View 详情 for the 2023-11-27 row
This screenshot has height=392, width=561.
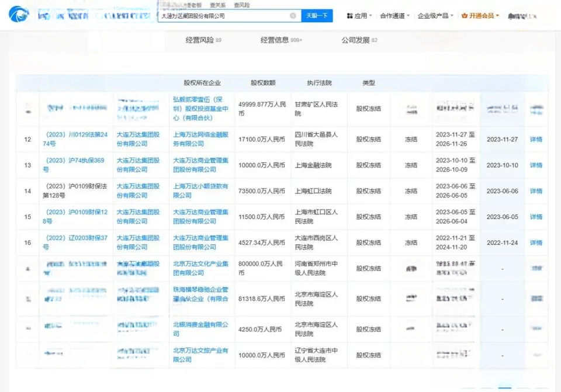(x=536, y=139)
